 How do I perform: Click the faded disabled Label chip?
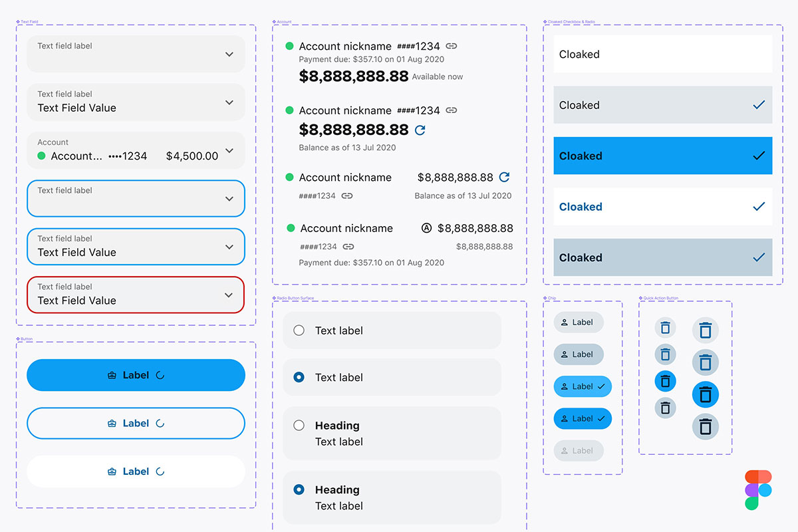pos(578,451)
